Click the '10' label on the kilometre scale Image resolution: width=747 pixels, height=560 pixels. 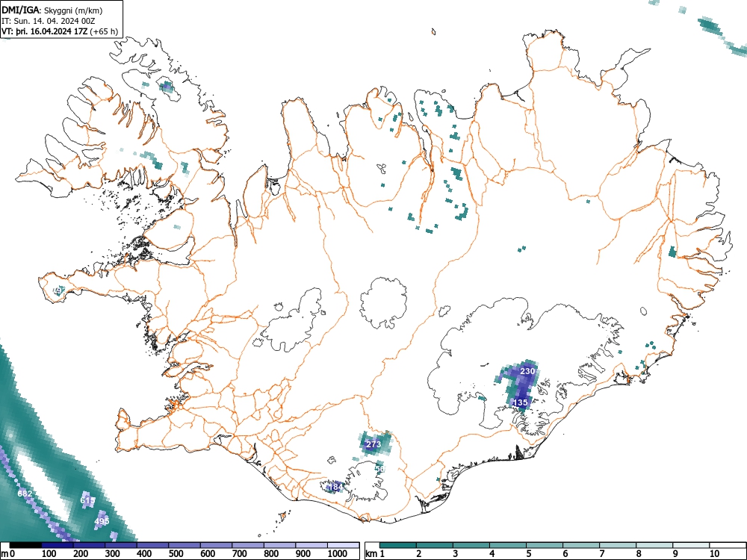pyautogui.click(x=714, y=554)
